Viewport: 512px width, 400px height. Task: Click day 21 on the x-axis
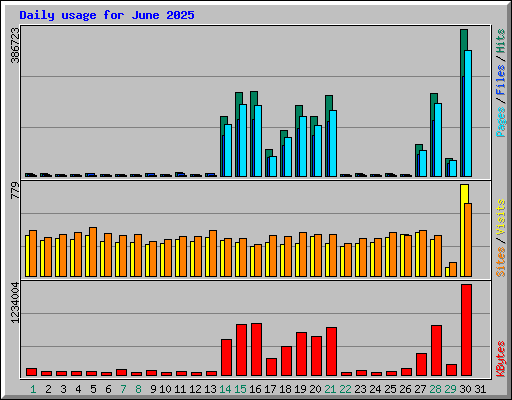[330, 389]
